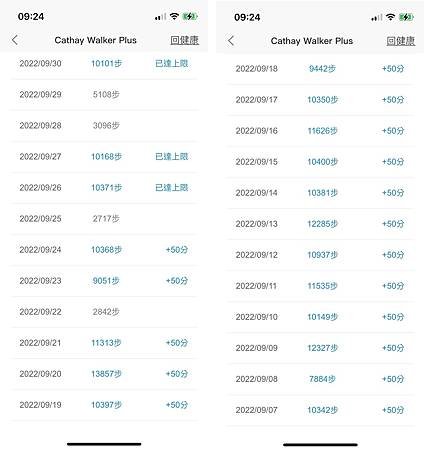Tap Wi-Fi icon in left status bar

(174, 16)
